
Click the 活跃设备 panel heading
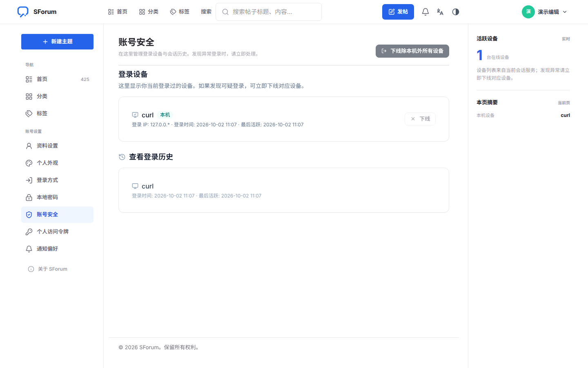[x=487, y=39]
